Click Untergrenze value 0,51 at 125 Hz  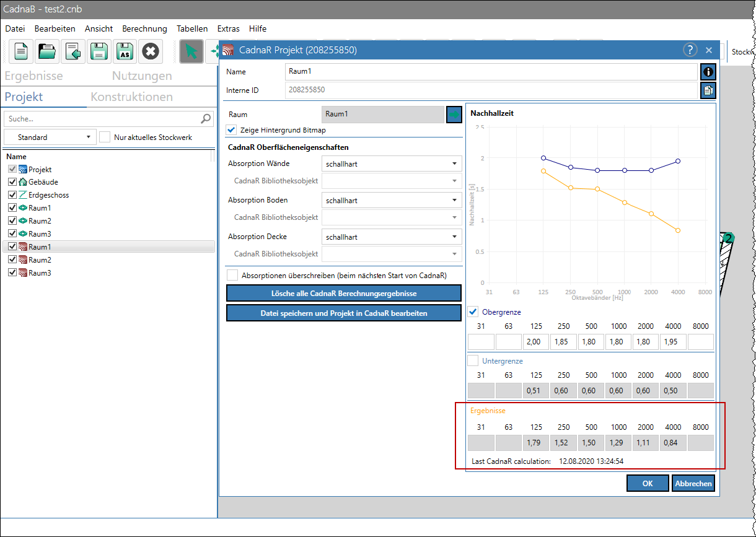536,390
